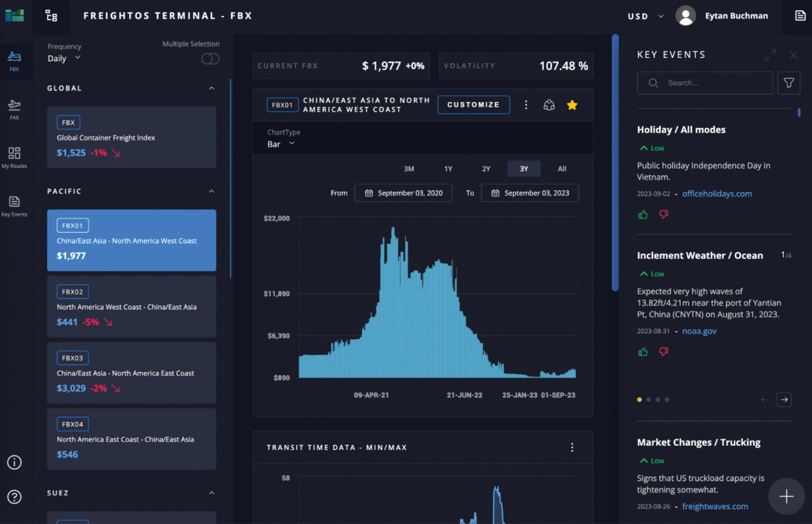Thumbs up the Holiday event
This screenshot has width=812, height=524.
coord(643,215)
